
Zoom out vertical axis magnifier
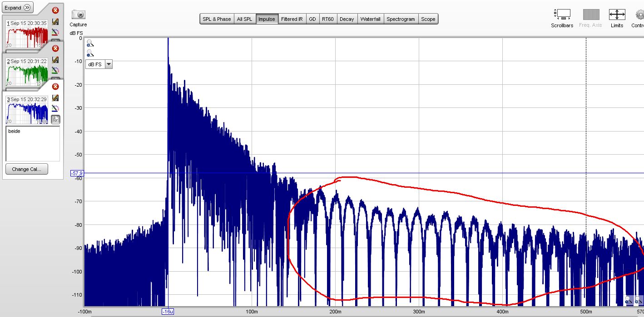click(x=90, y=53)
